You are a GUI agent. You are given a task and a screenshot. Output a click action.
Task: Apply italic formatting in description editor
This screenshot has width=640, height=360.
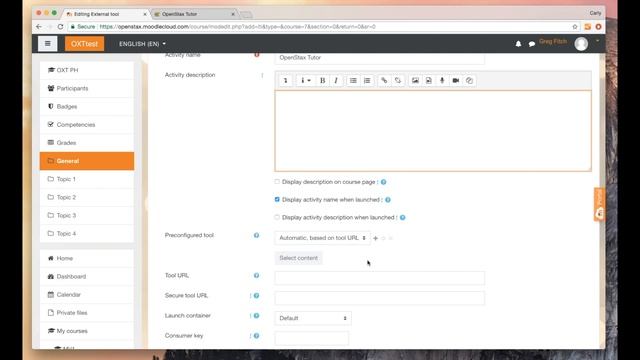[336, 80]
